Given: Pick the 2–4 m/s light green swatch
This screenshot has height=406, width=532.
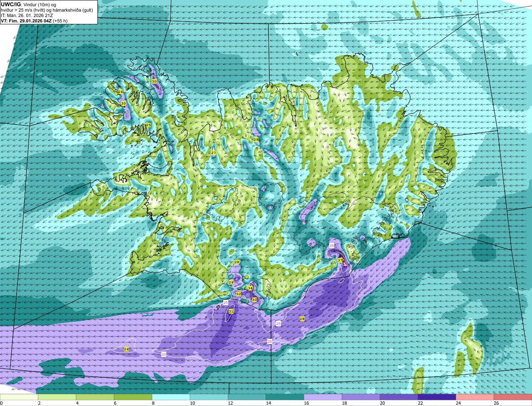Looking at the screenshot, I should [x=57, y=397].
